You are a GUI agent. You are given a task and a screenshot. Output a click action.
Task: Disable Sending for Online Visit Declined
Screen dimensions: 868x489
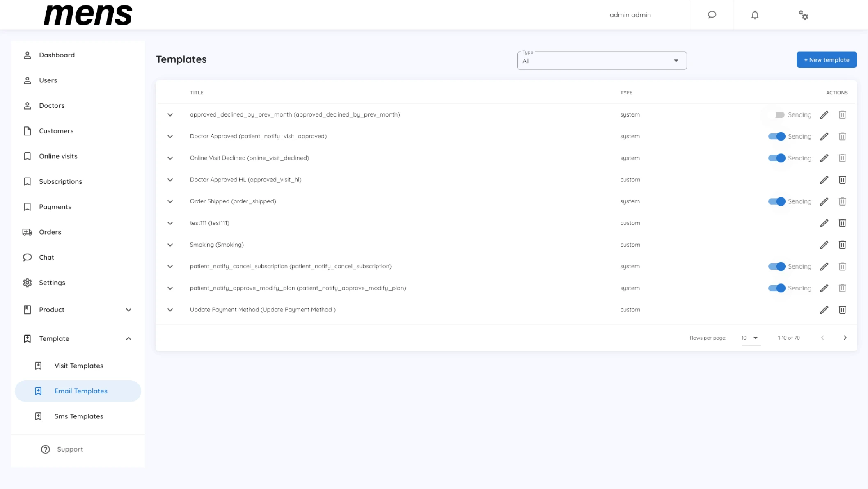click(x=776, y=158)
